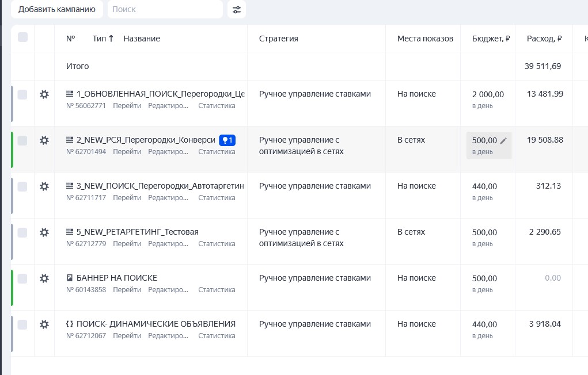Open campaign 3_NEW_ПОИСК_Перегородки_Автотаргетин
This screenshot has width=588, height=375.
pos(161,186)
